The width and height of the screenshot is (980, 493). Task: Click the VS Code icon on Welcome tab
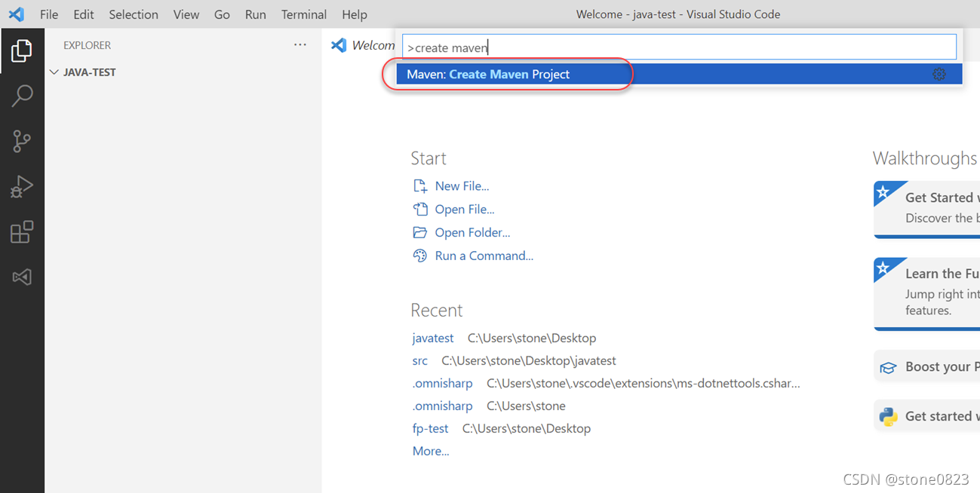click(339, 45)
